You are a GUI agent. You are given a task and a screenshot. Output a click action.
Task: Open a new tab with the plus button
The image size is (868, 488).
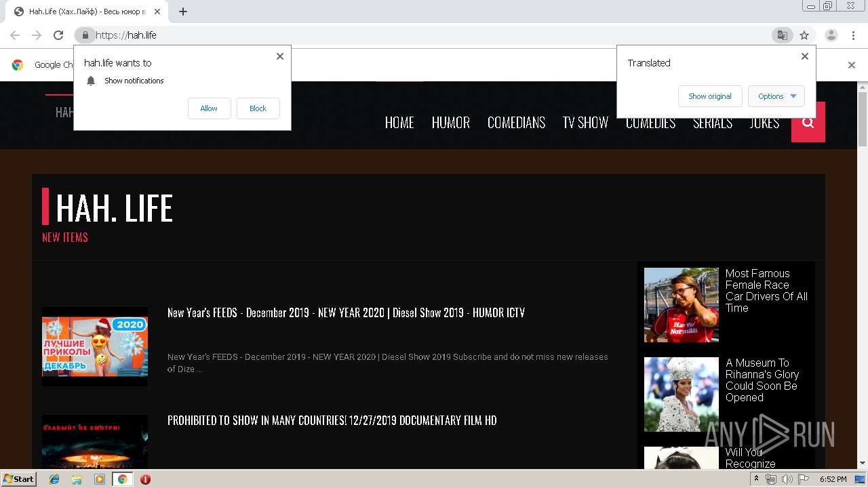[183, 12]
